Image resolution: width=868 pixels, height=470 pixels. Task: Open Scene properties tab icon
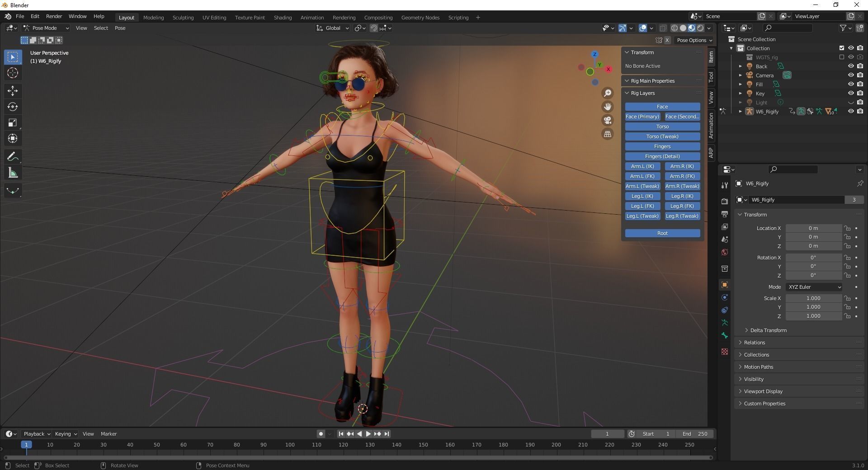(725, 239)
